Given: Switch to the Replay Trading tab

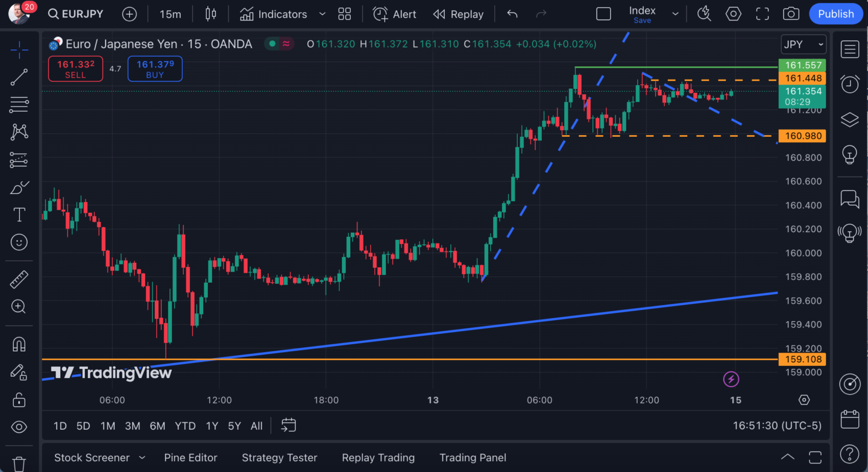Looking at the screenshot, I should pyautogui.click(x=378, y=458).
